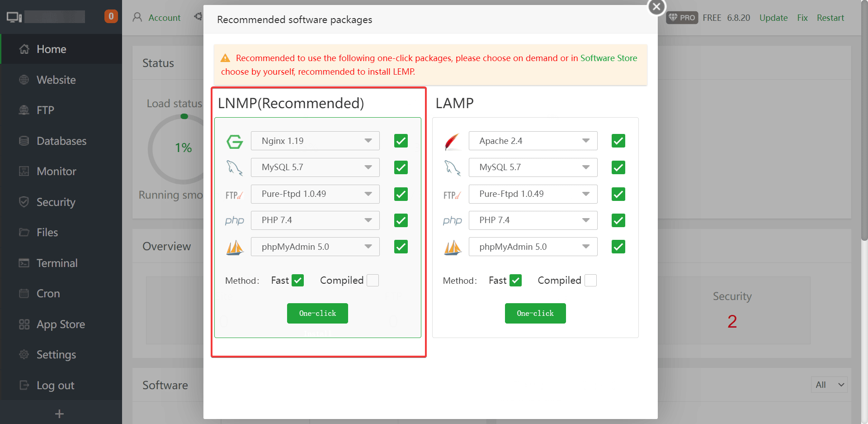Click the Settings gear icon in sidebar
This screenshot has width=868, height=424.
(x=24, y=354)
